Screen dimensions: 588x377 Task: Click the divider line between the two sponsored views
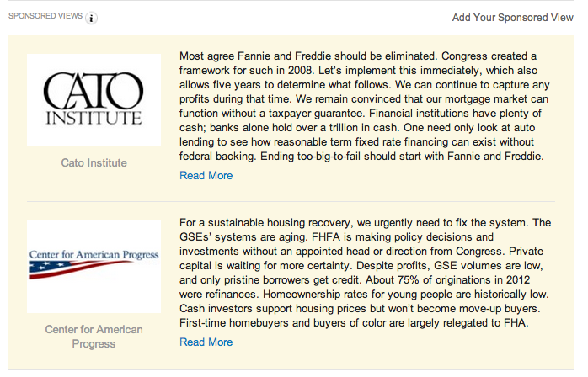tap(291, 201)
